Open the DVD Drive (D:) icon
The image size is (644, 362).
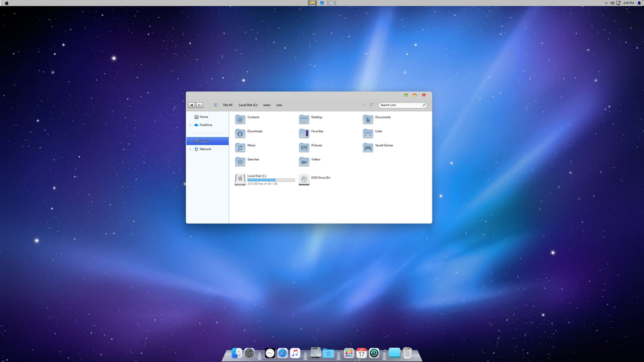click(304, 179)
